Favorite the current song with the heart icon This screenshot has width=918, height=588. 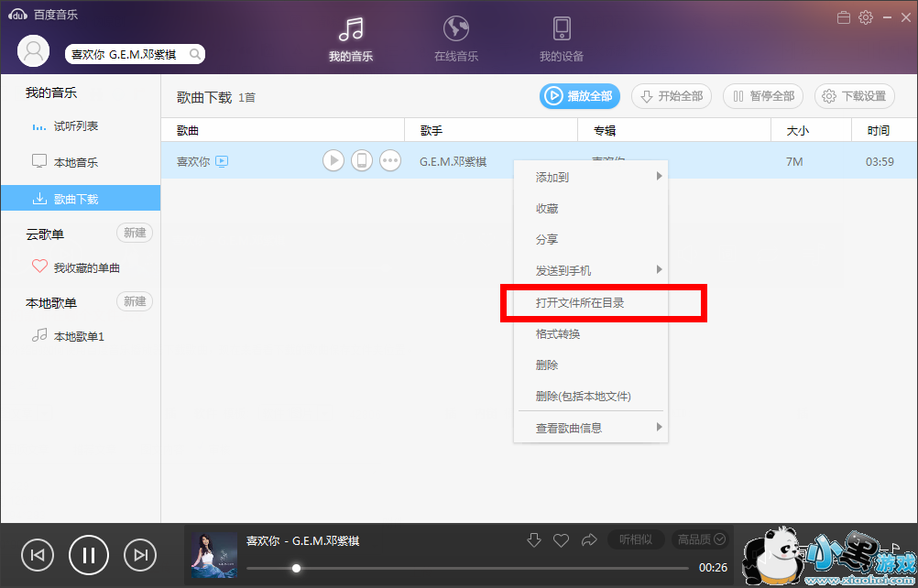click(562, 540)
